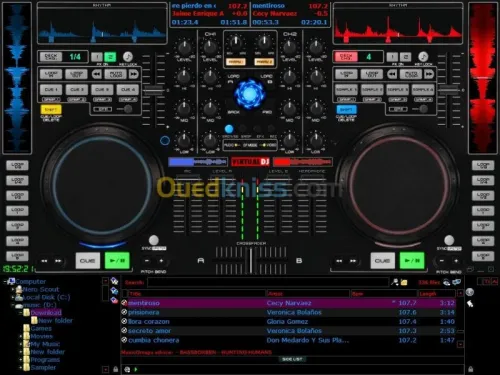Image resolution: width=500 pixels, height=375 pixels.
Task: Expand the My Music folder node
Action: [x=21, y=344]
